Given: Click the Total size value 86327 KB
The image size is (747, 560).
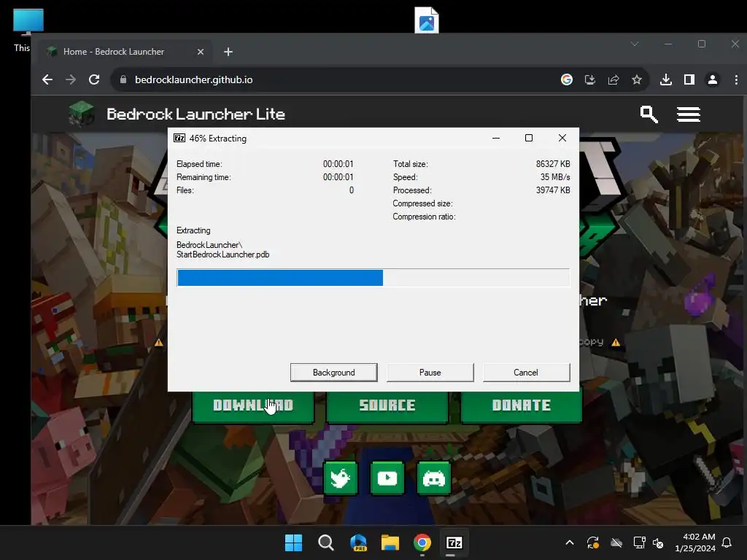Looking at the screenshot, I should (553, 164).
